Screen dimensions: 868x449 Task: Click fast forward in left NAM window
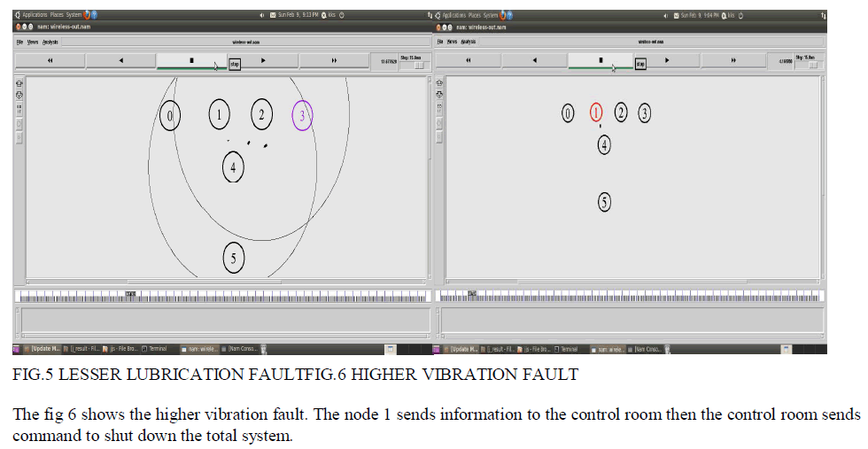tap(334, 60)
